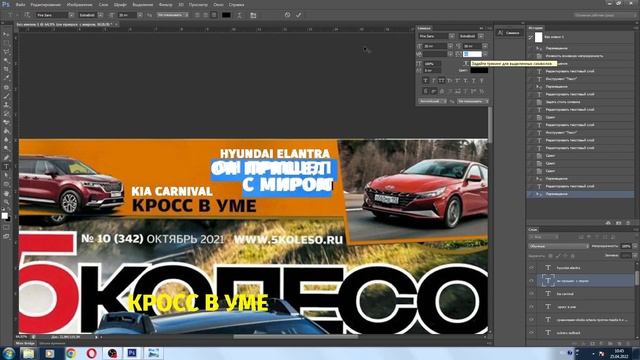Select the Horizontal Type tool in the toolbox
The image size is (640, 360).
(x=6, y=167)
